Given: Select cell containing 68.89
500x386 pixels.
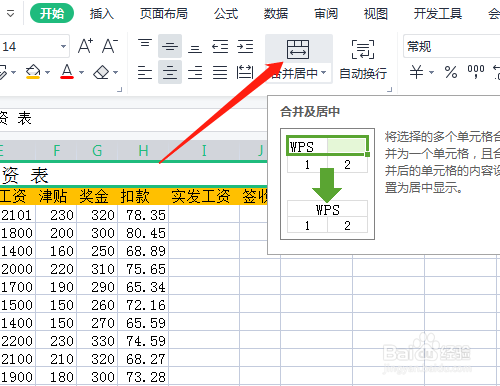Looking at the screenshot, I should click(x=143, y=251).
